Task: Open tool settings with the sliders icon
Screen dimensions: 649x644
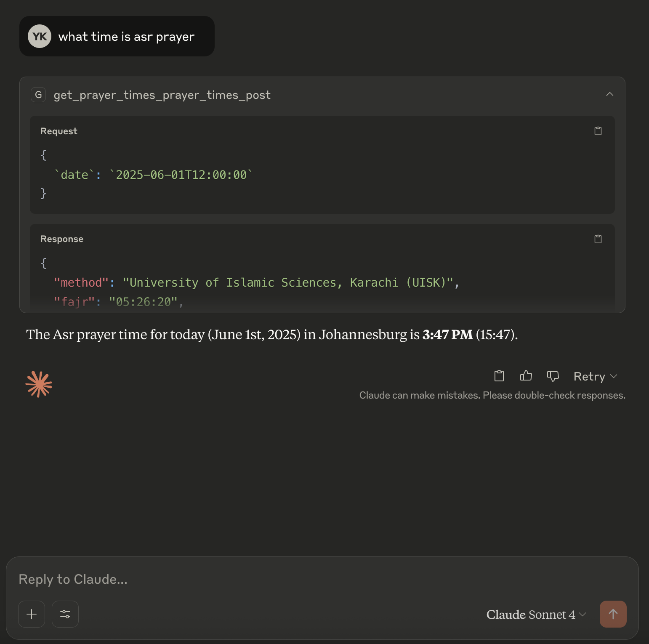Action: pos(65,614)
